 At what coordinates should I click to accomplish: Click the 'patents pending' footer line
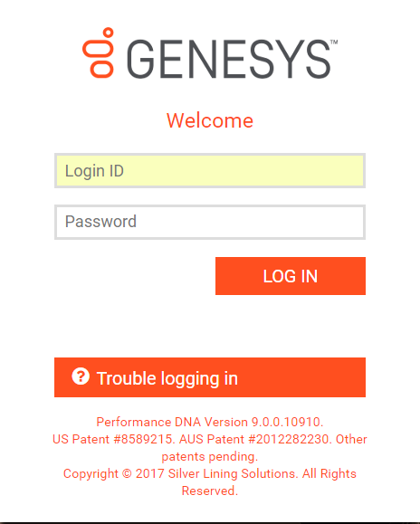click(x=210, y=457)
